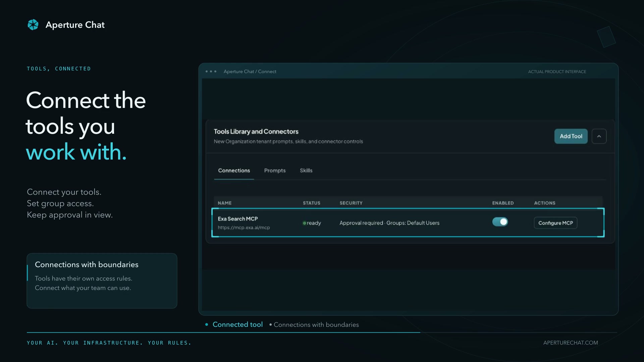Screen dimensions: 644x362
Task: Open the Prompts tab
Action: coord(275,171)
